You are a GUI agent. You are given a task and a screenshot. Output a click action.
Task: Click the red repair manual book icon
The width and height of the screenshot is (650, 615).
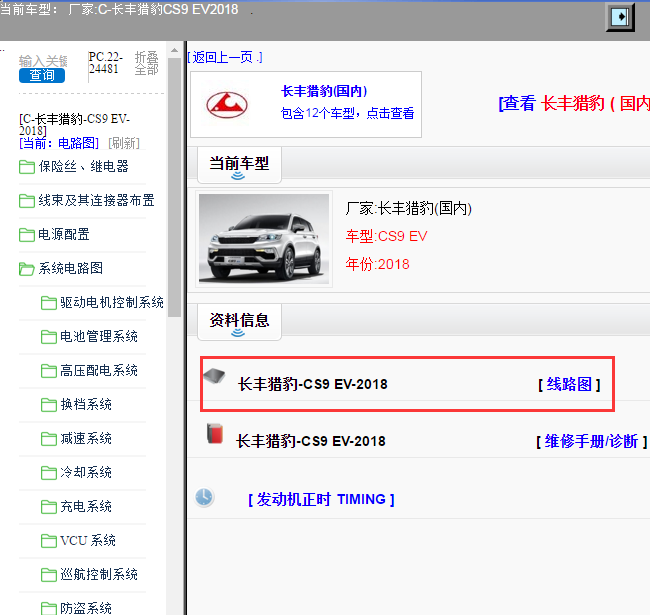click(215, 433)
